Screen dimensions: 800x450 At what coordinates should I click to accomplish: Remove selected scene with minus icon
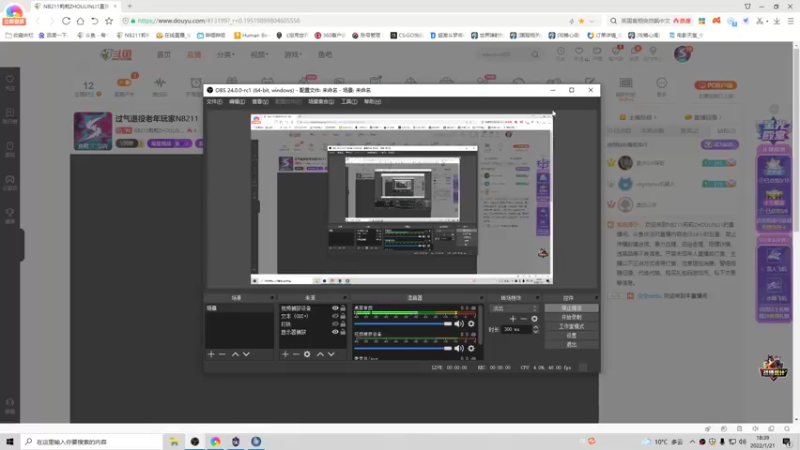[x=222, y=354]
